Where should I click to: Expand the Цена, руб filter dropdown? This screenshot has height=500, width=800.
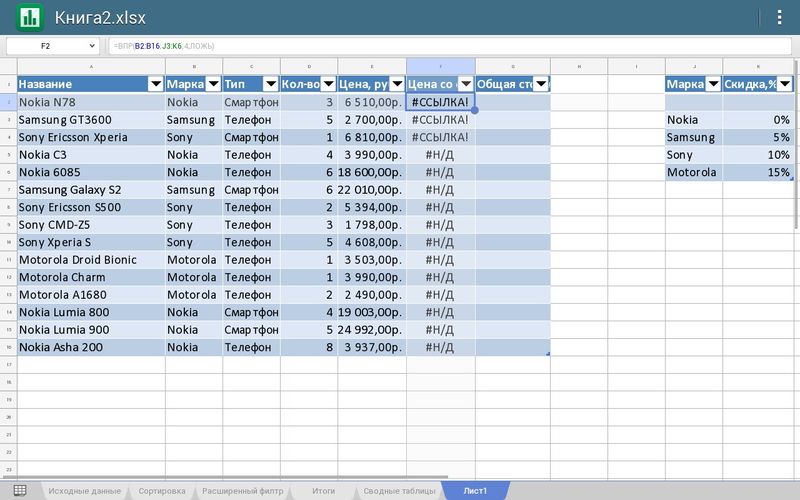click(396, 84)
